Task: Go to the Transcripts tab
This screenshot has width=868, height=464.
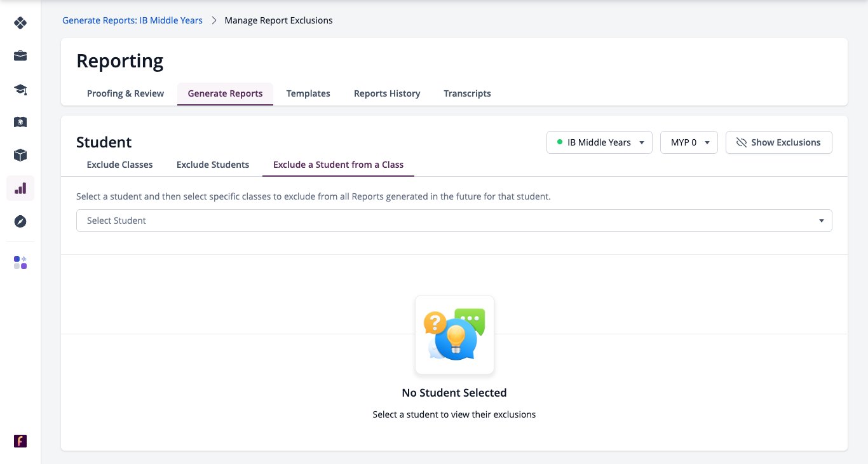Action: click(467, 93)
